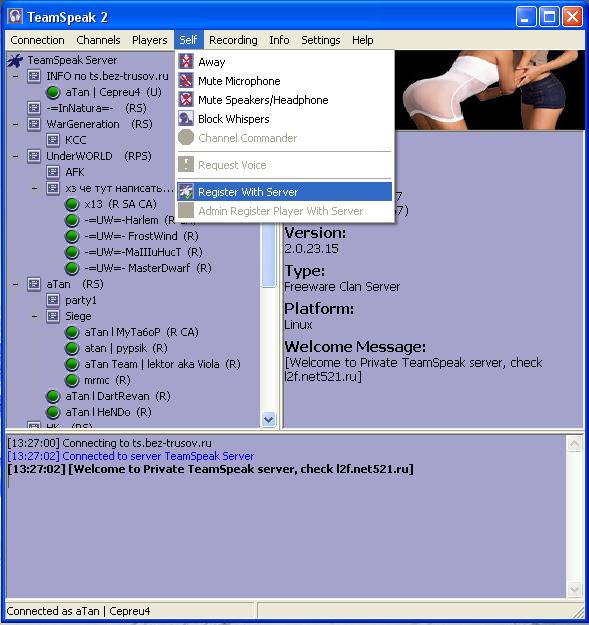Open the Channels menu
589x625 pixels.
tap(98, 40)
